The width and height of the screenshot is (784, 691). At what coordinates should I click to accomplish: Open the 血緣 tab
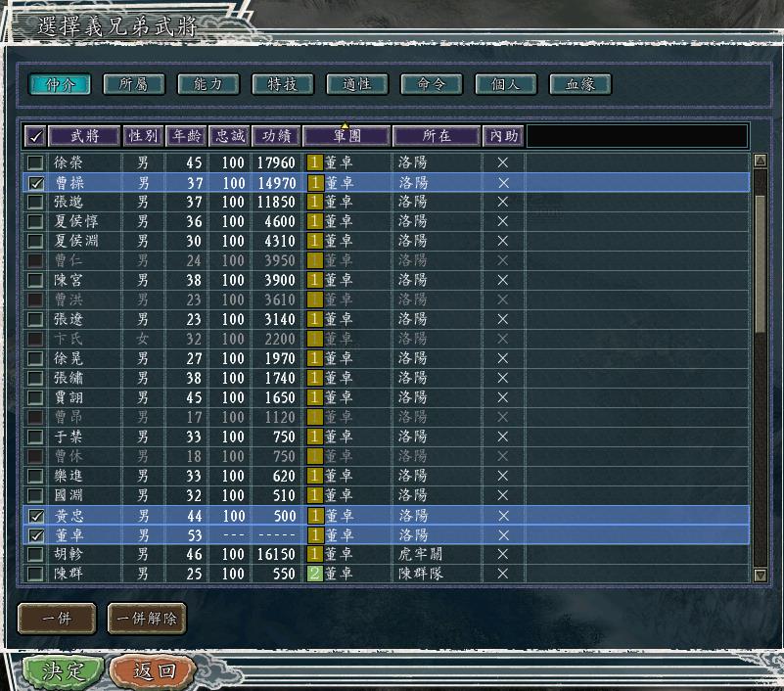coord(580,84)
